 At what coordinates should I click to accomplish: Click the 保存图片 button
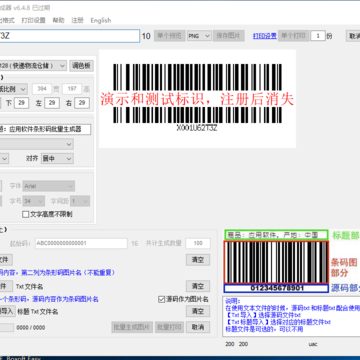(x=229, y=36)
